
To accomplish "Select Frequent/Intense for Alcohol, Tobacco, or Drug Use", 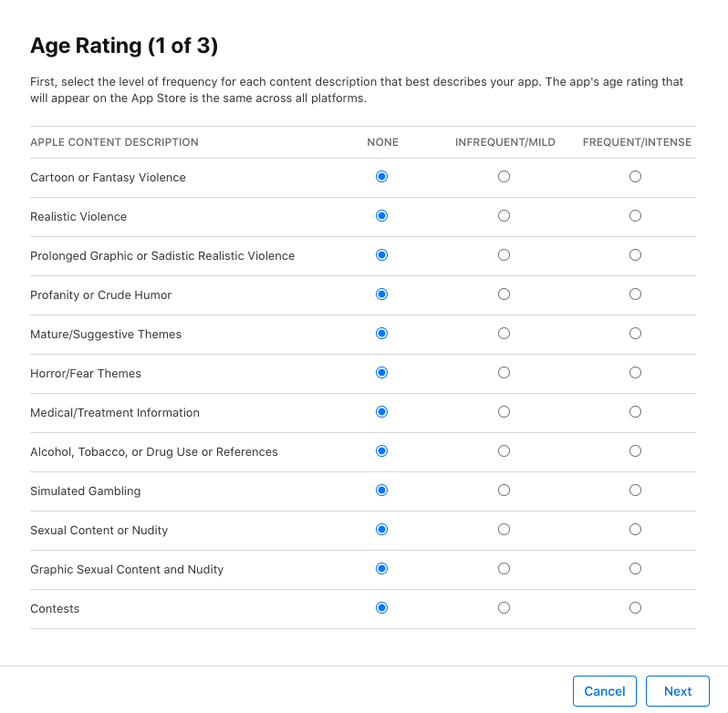I will click(x=635, y=451).
